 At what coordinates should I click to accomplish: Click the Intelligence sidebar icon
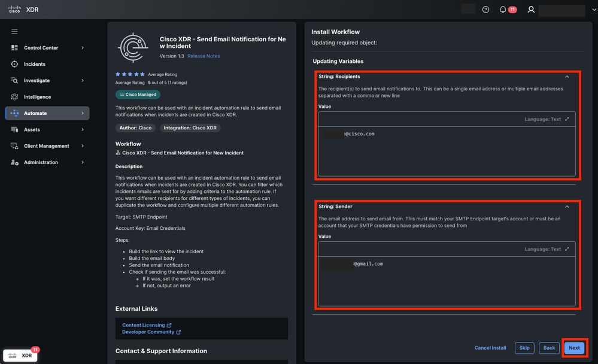tap(14, 97)
